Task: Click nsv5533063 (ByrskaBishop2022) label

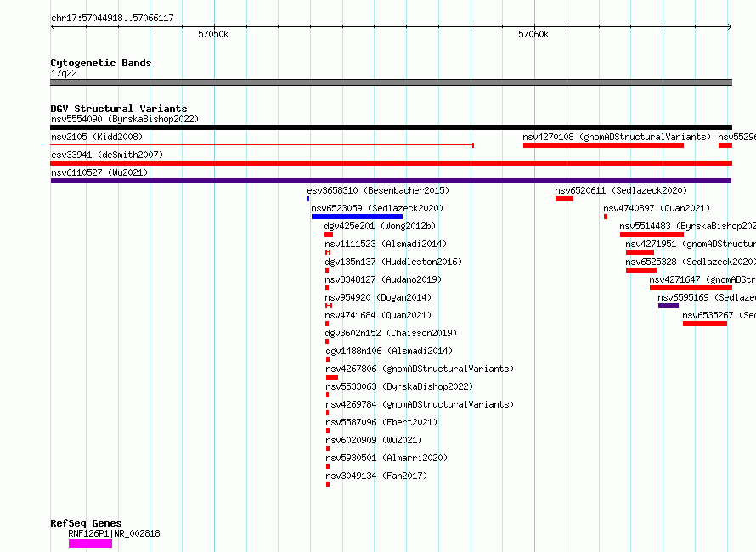Action: click(399, 386)
